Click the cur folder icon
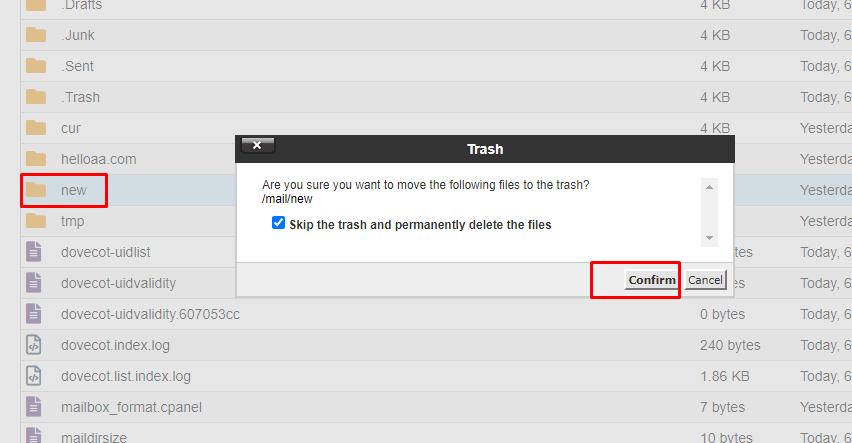852x443 pixels. tap(36, 128)
